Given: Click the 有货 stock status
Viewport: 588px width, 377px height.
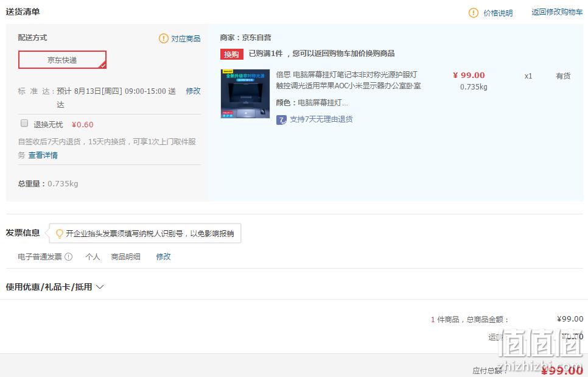Looking at the screenshot, I should click(563, 76).
